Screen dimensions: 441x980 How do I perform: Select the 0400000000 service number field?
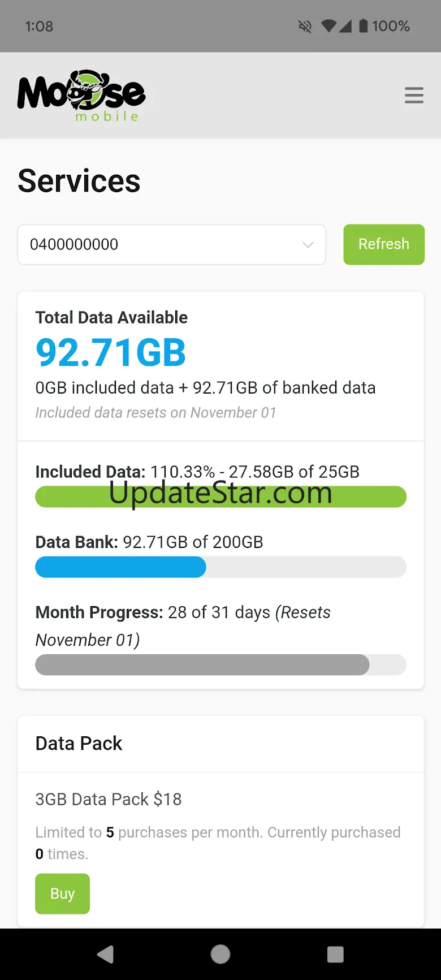(158, 245)
